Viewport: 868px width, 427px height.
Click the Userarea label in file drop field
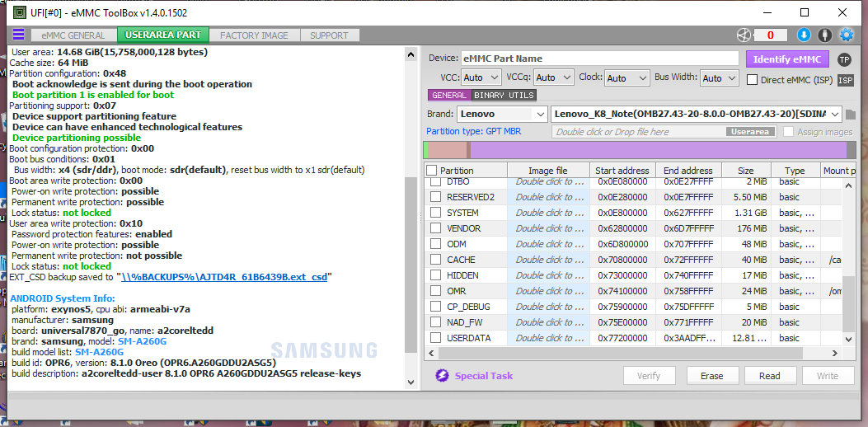click(750, 132)
